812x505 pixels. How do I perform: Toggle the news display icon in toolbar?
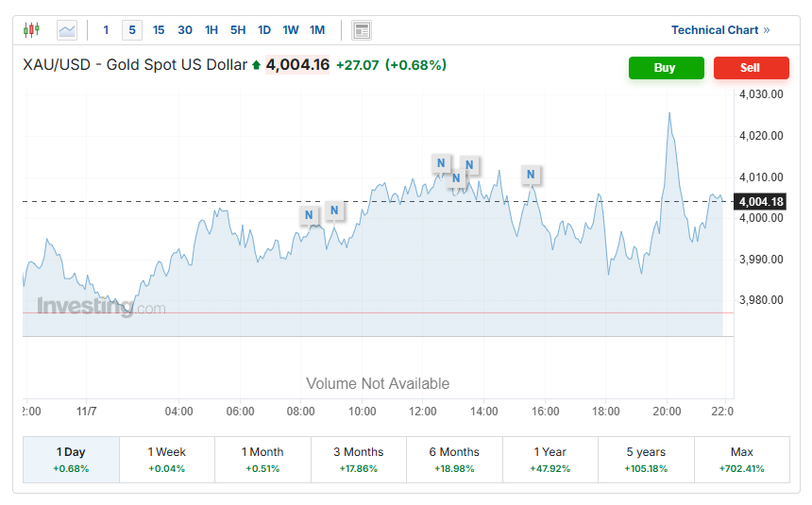[362, 30]
